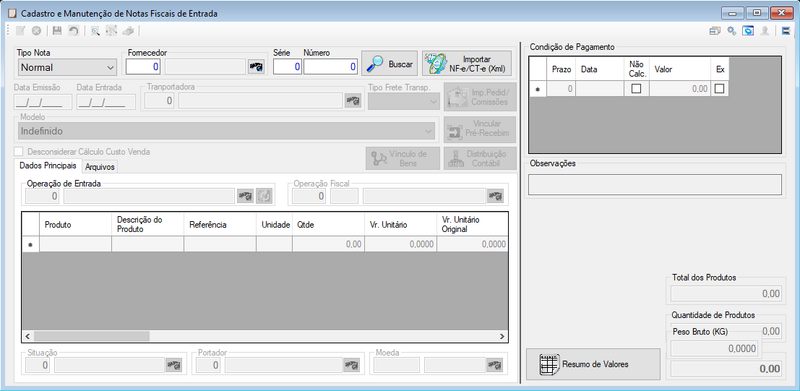Click the cancel X circle toolbar icon
The width and height of the screenshot is (800, 391).
click(x=36, y=31)
